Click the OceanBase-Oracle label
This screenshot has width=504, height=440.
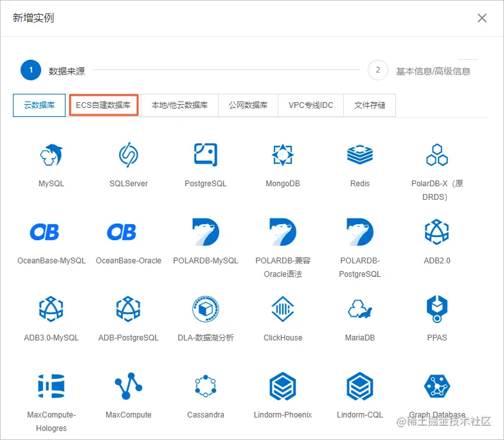coord(129,261)
